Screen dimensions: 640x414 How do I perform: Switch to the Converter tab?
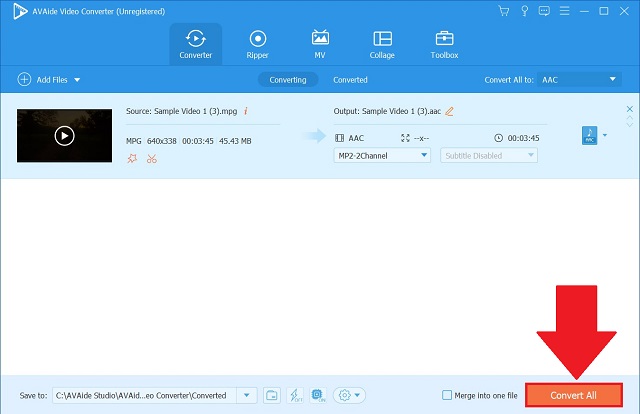196,44
